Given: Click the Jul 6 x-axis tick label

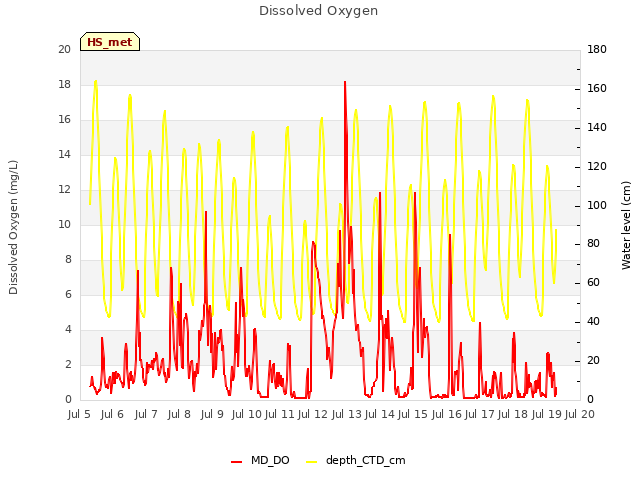Looking at the screenshot, I should pos(112,414).
